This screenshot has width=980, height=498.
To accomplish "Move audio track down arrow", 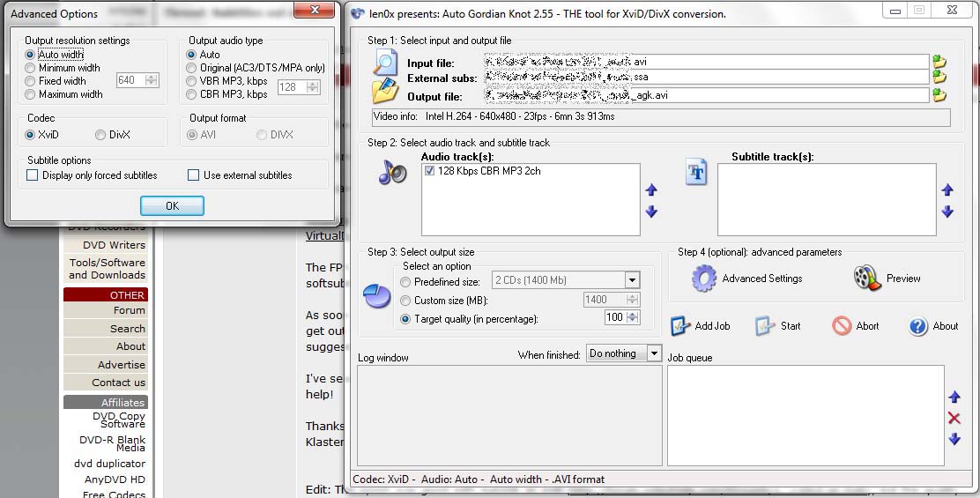I will coord(651,212).
